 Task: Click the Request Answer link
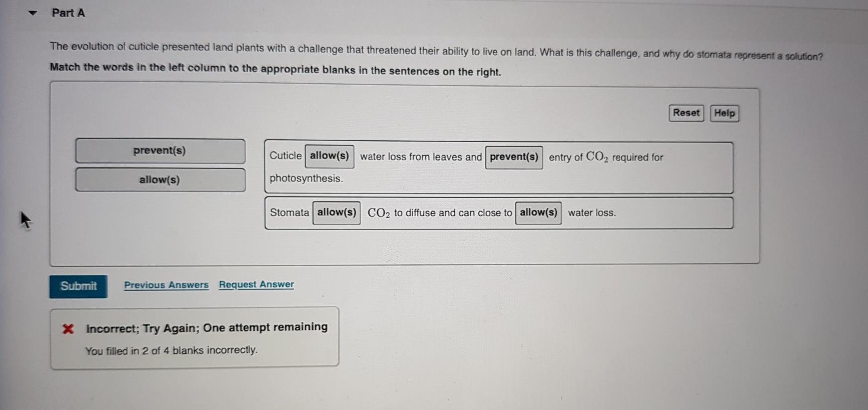pyautogui.click(x=256, y=284)
